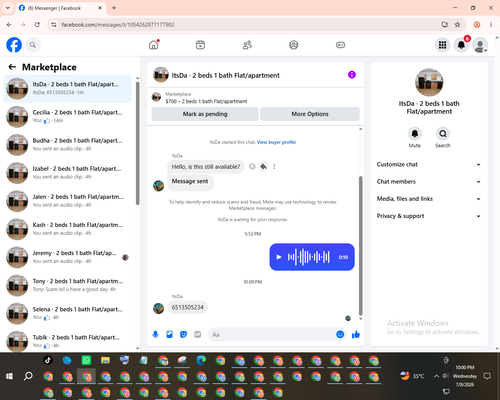The image size is (500, 400).
Task: Open the Izabel conversation
Action: point(67,173)
